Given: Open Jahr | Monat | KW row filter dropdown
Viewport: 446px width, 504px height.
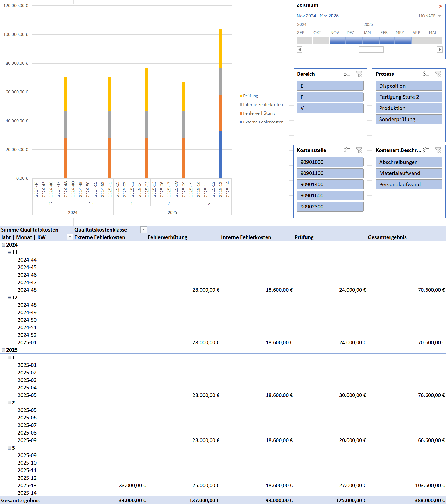Looking at the screenshot, I should 70,237.
